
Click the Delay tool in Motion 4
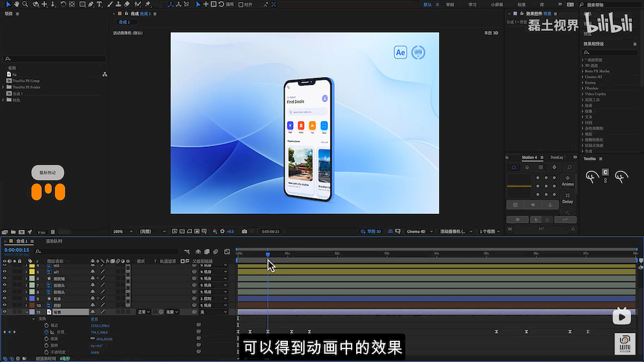[x=567, y=198]
